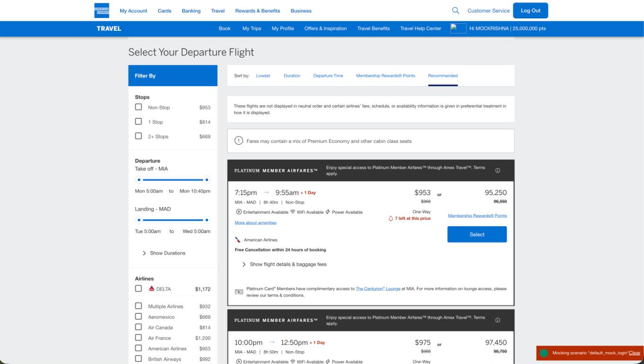
Task: Open Customer Service link
Action: click(x=489, y=11)
